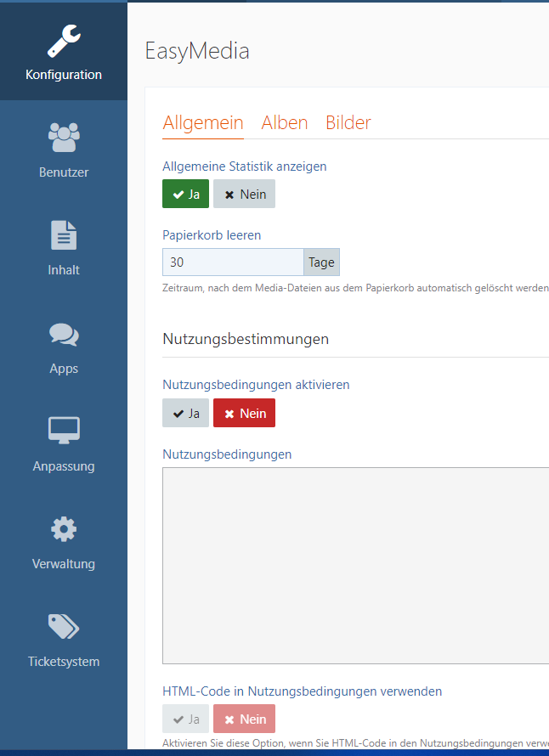Click the Papierkorb leeren days field
549x756 pixels.
233,262
